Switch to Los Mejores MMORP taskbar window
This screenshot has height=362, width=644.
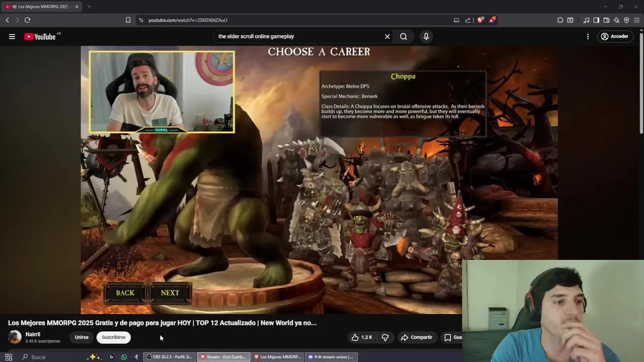point(277,357)
